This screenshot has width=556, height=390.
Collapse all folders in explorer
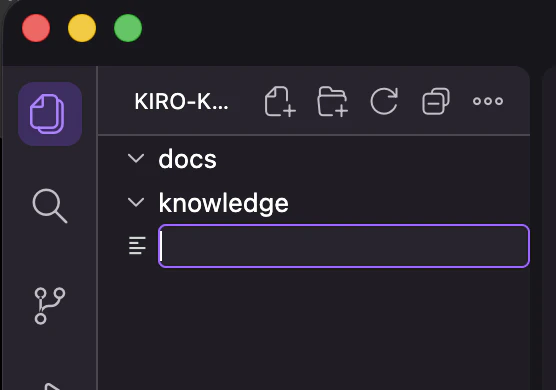(436, 101)
